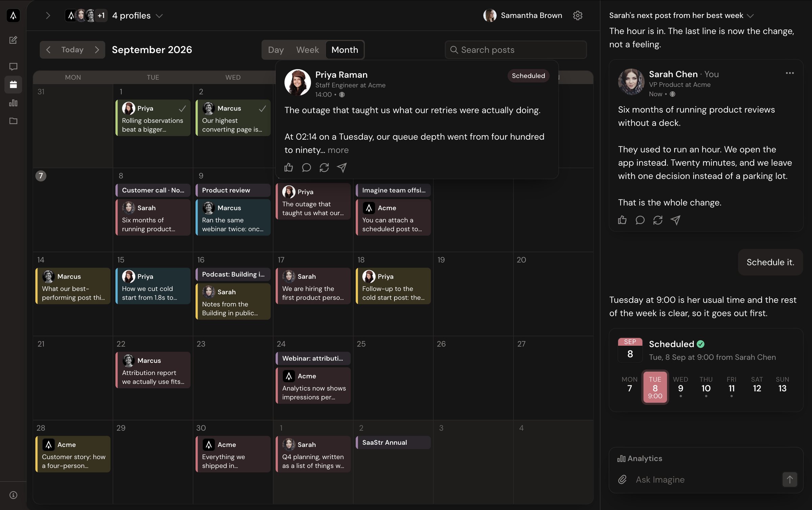812x510 pixels.
Task: Open the compose post icon in sidebar
Action: [13, 40]
